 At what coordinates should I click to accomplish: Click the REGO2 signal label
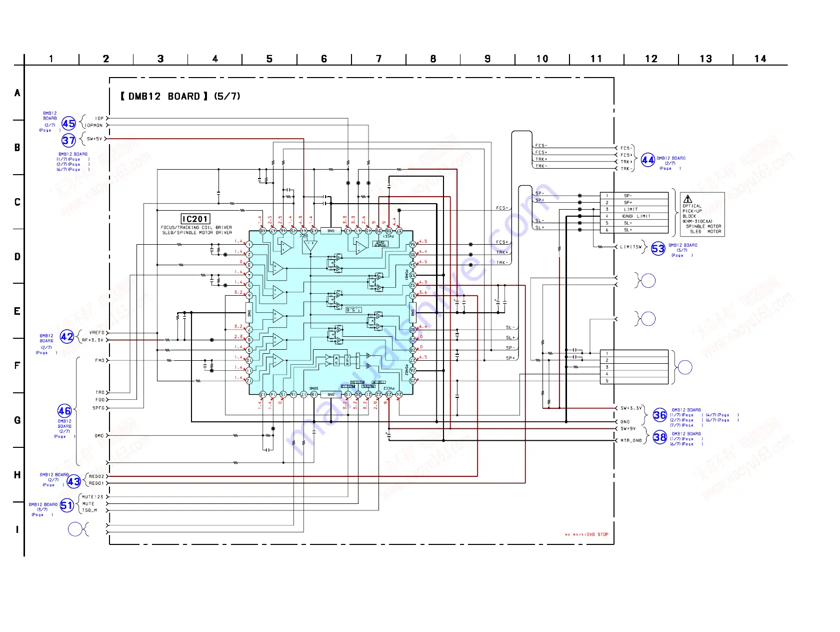point(96,476)
